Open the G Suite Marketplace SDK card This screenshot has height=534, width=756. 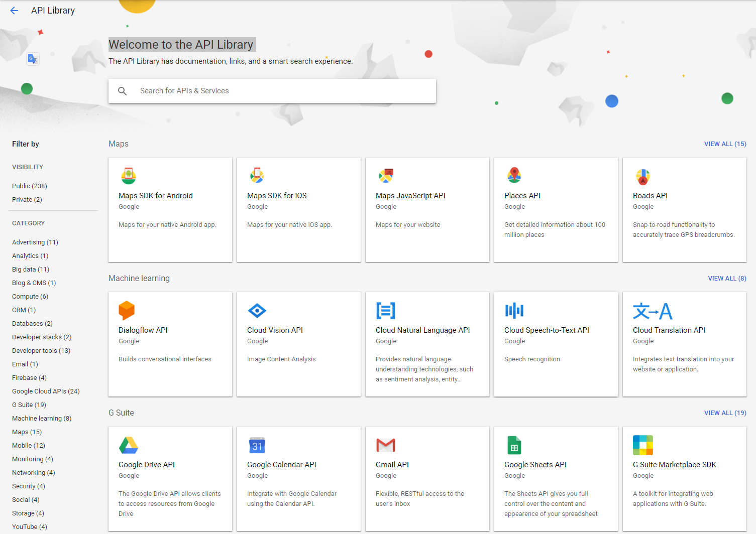pyautogui.click(x=684, y=479)
